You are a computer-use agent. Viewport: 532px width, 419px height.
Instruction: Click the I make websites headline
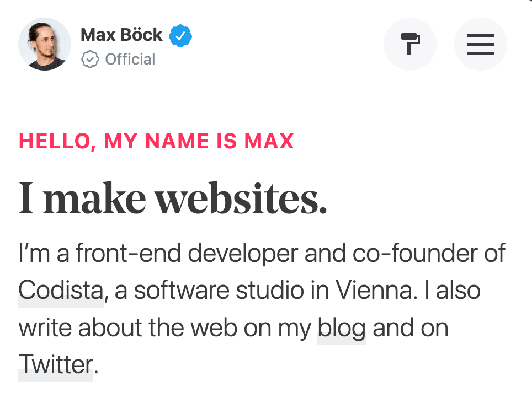(173, 198)
